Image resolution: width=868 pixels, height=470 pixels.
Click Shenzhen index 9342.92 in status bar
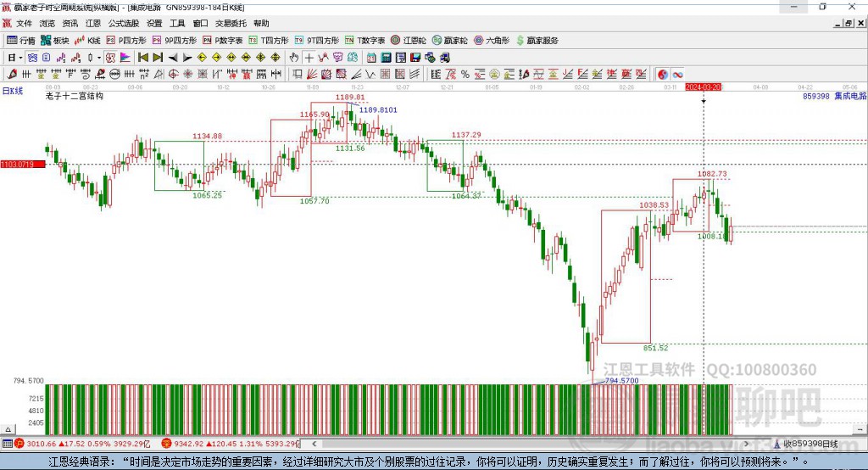coord(189,444)
